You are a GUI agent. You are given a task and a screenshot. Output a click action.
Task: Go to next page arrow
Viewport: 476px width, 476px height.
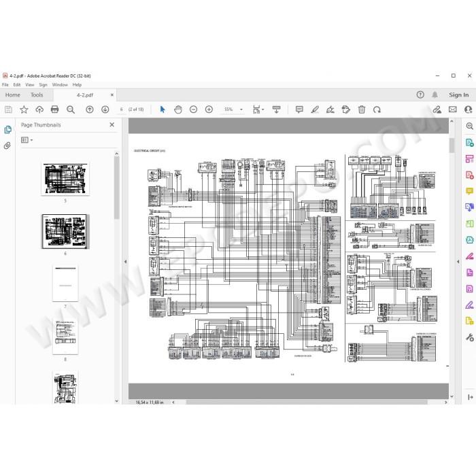[105, 109]
